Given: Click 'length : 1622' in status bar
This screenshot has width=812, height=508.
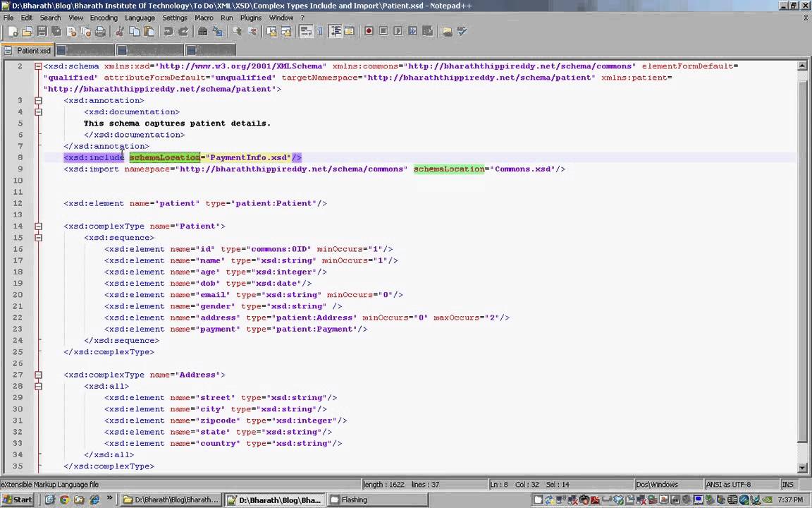Looking at the screenshot, I should [x=383, y=484].
